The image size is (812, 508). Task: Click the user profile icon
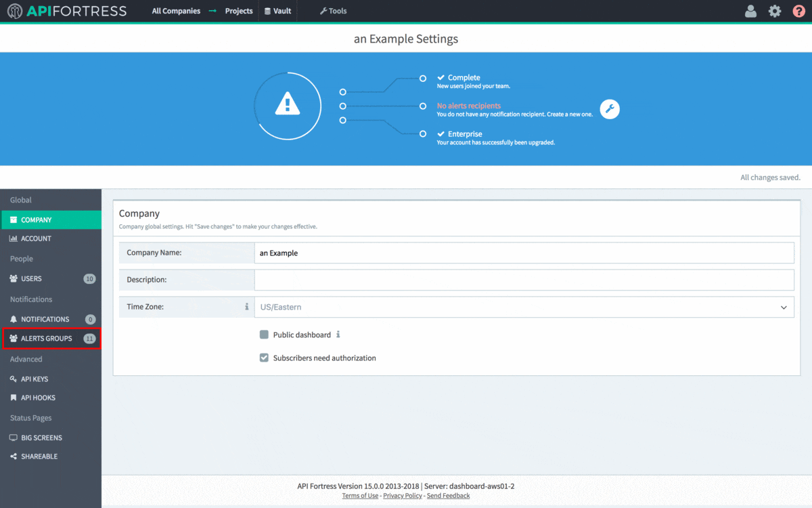pyautogui.click(x=750, y=11)
